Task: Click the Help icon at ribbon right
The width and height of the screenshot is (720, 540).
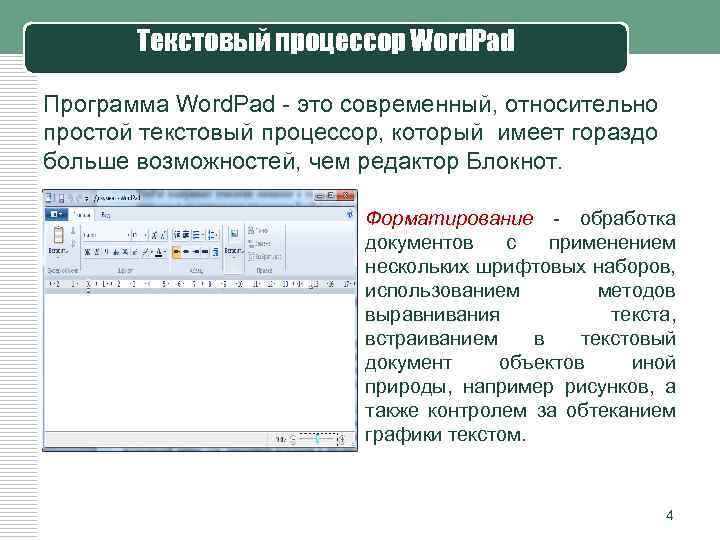Action: coord(349,214)
